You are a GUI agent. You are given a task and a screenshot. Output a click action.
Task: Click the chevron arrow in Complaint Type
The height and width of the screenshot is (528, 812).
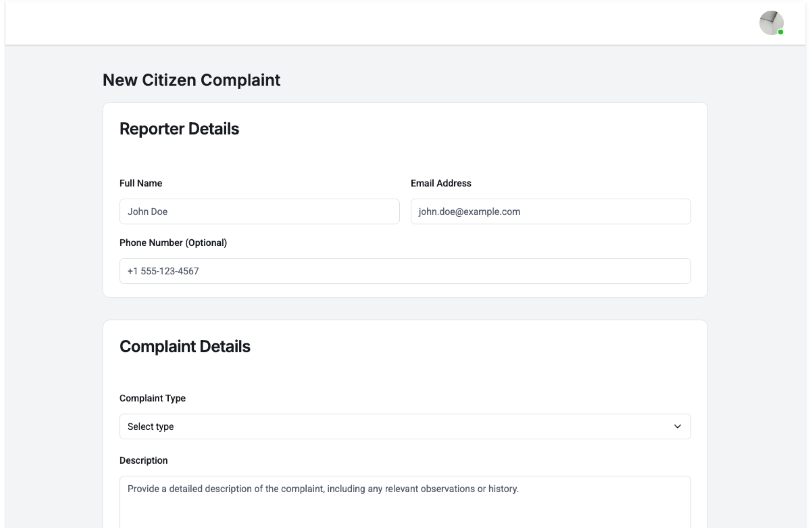coord(677,426)
